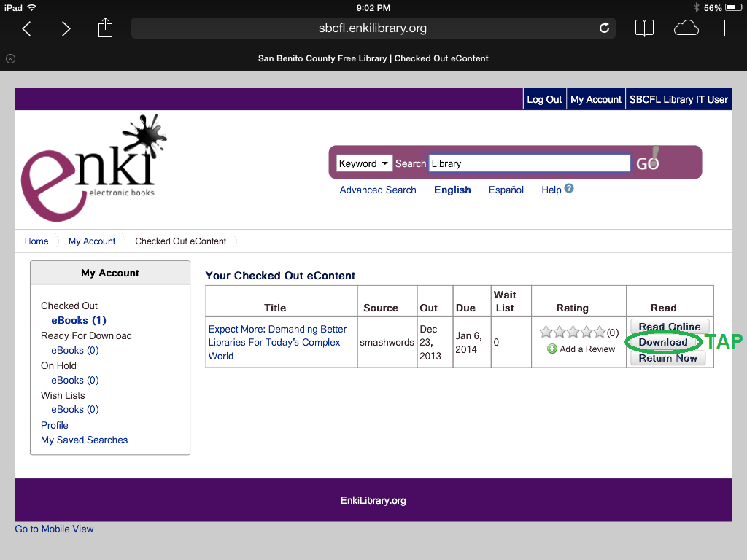
Task: Open the Help link
Action: point(551,190)
